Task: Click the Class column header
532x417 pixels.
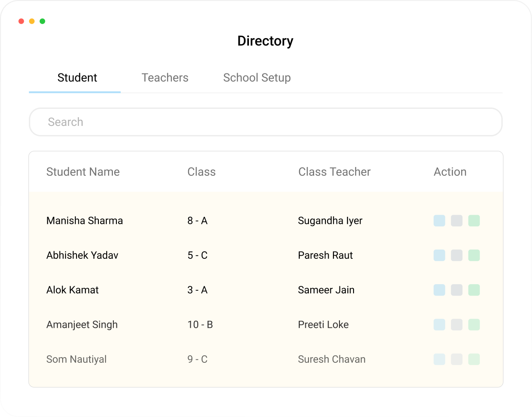Action: pyautogui.click(x=201, y=172)
